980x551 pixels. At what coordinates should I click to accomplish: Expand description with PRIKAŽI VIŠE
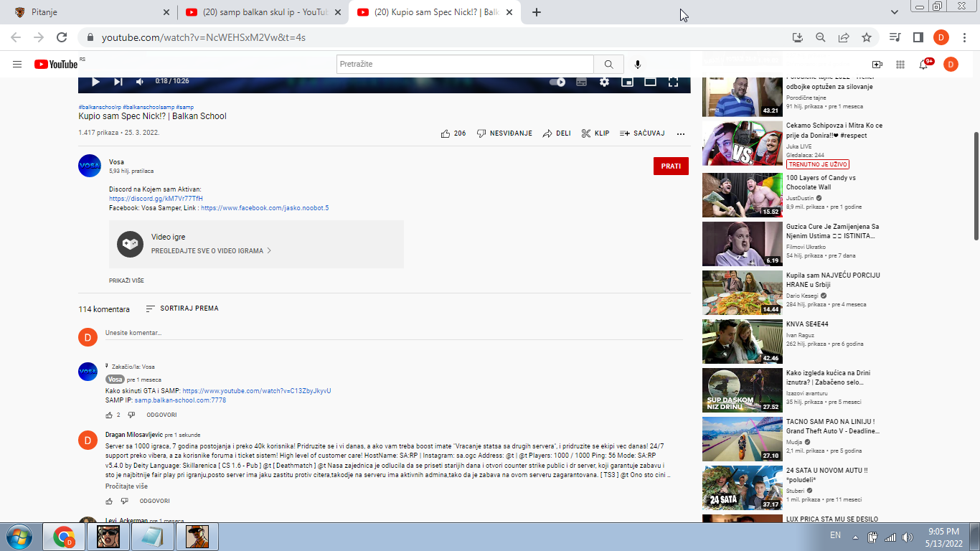126,281
